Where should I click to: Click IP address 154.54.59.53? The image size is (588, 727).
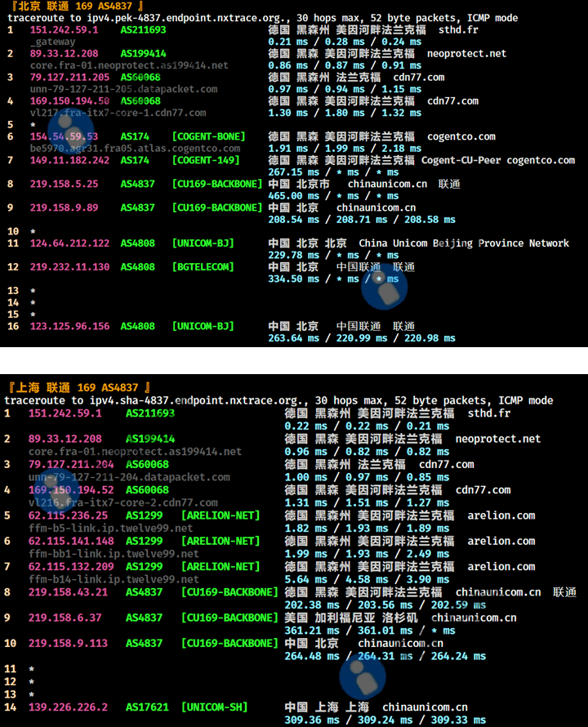click(64, 136)
